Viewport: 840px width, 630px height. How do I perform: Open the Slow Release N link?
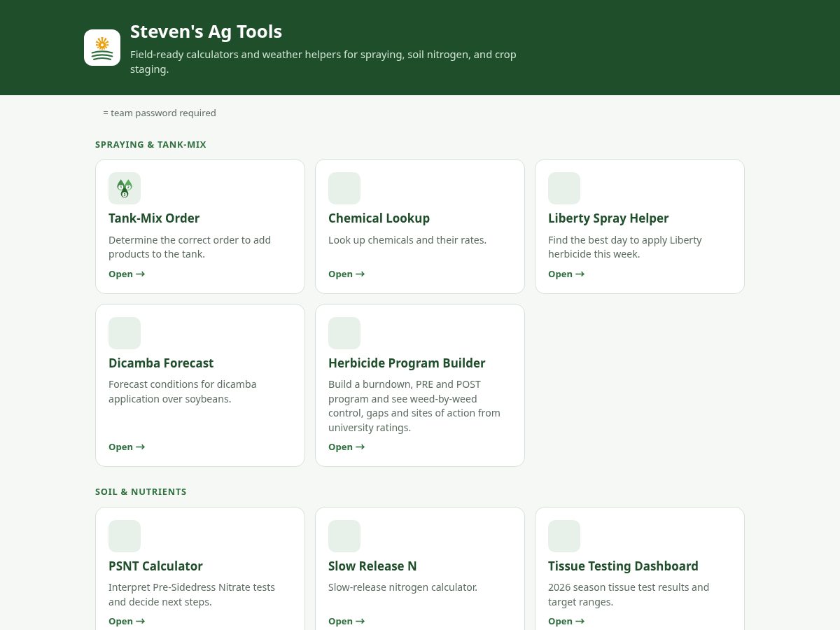tap(346, 621)
